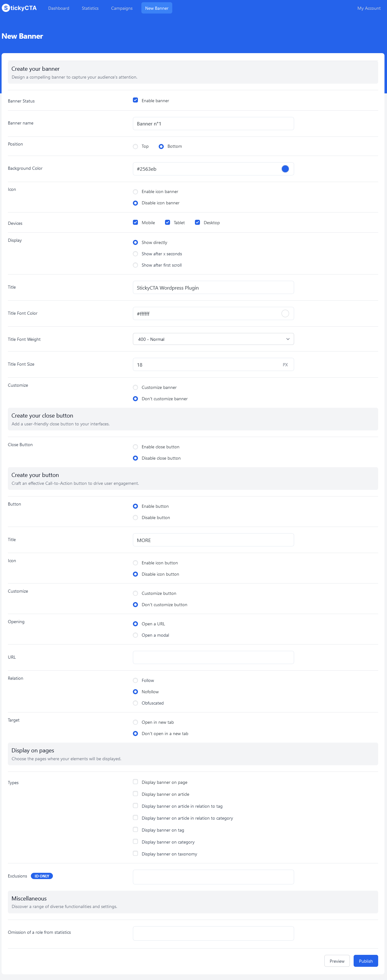Click the PX unit label in Title Font Size

pyautogui.click(x=285, y=364)
